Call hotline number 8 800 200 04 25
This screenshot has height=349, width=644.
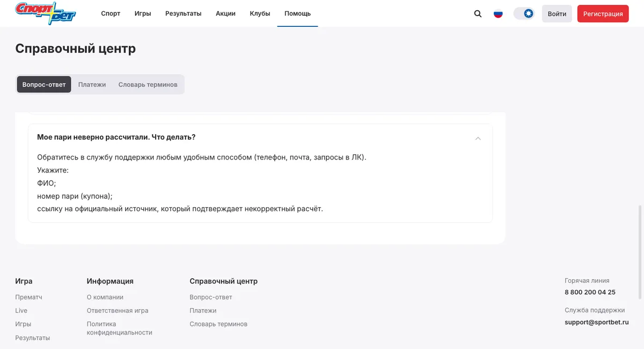coord(590,292)
